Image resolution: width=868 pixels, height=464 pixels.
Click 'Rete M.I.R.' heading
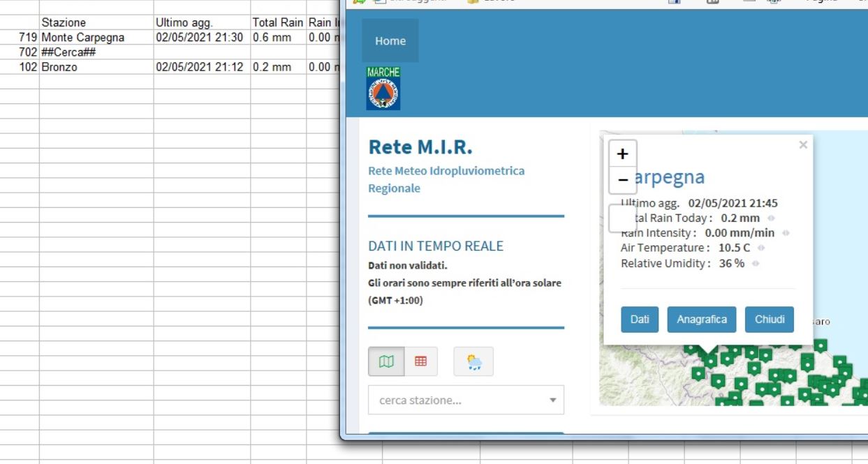pyautogui.click(x=420, y=147)
